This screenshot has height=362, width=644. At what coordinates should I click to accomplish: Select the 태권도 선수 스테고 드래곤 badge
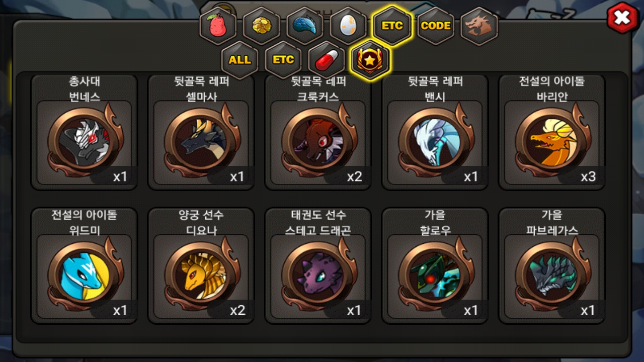pos(318,265)
